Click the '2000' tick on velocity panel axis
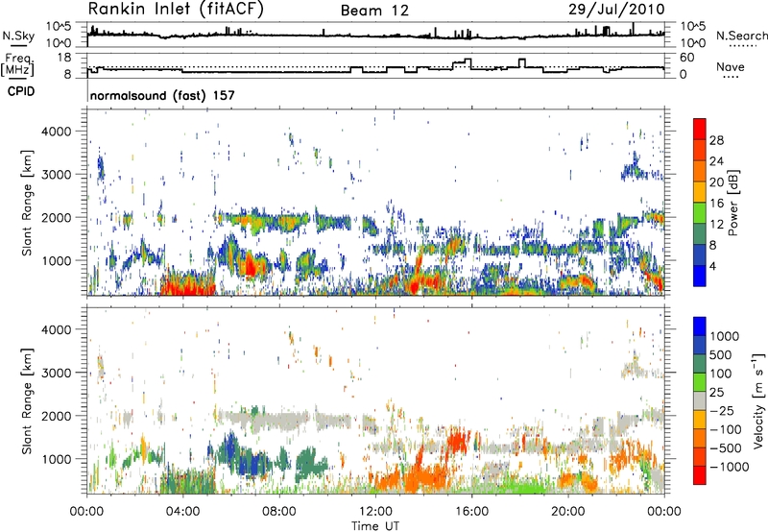This screenshot has height=532, width=768. pos(57,416)
